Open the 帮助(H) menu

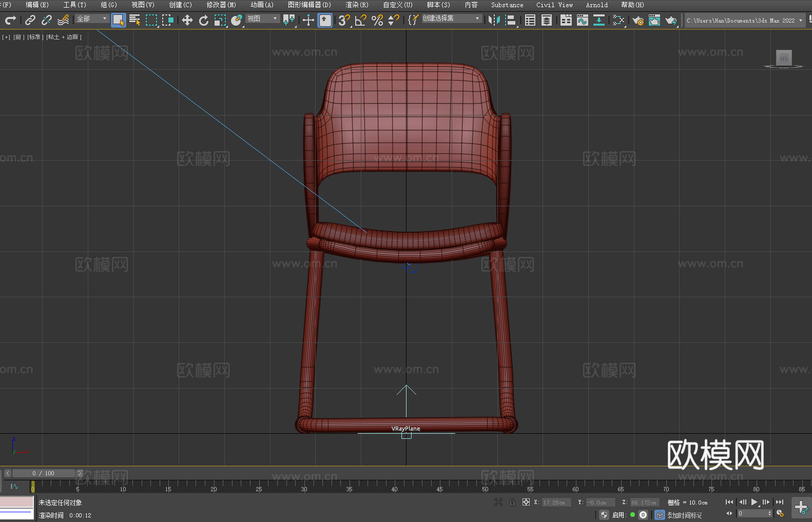[x=632, y=5]
